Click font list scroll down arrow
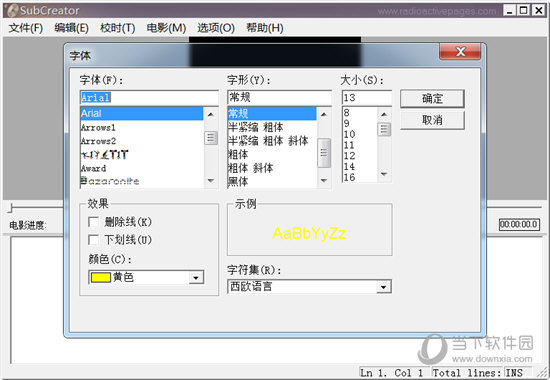The width and height of the screenshot is (550, 380). [211, 181]
